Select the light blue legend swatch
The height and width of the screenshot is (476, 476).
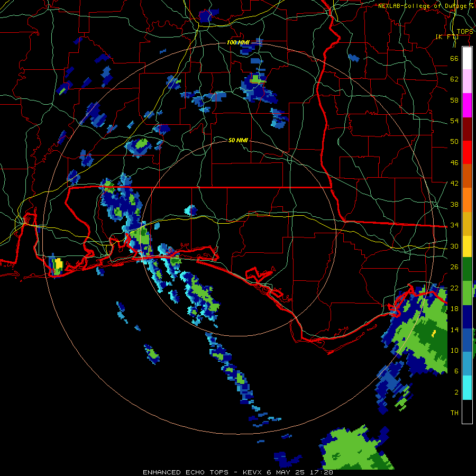click(467, 364)
